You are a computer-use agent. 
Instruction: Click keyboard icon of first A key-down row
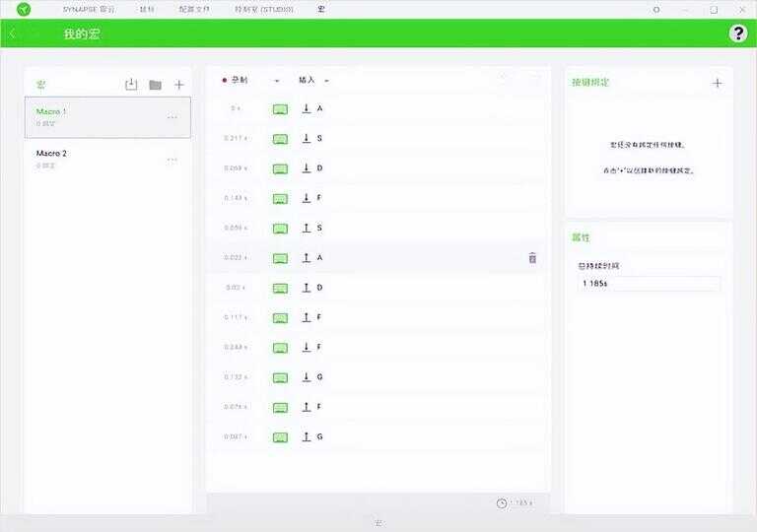click(x=280, y=108)
